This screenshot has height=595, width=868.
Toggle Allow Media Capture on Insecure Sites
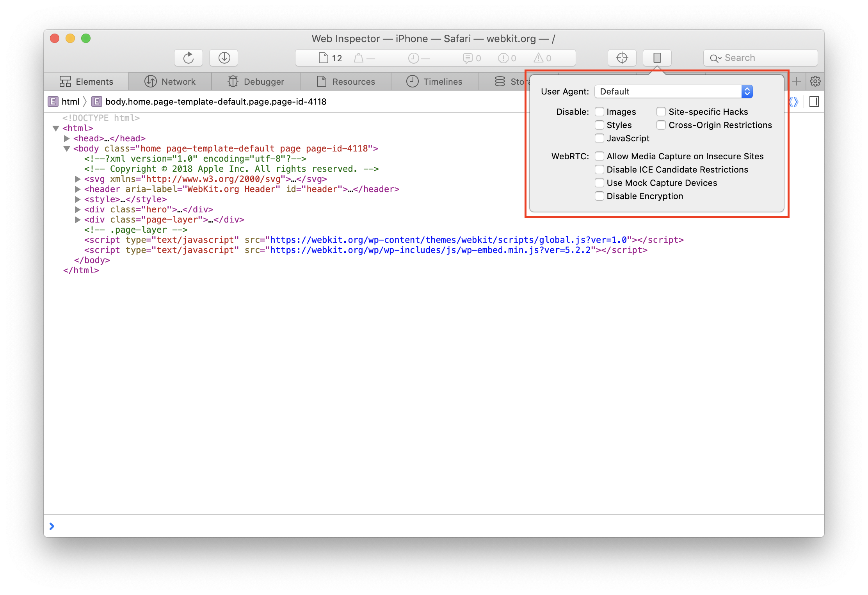click(599, 156)
